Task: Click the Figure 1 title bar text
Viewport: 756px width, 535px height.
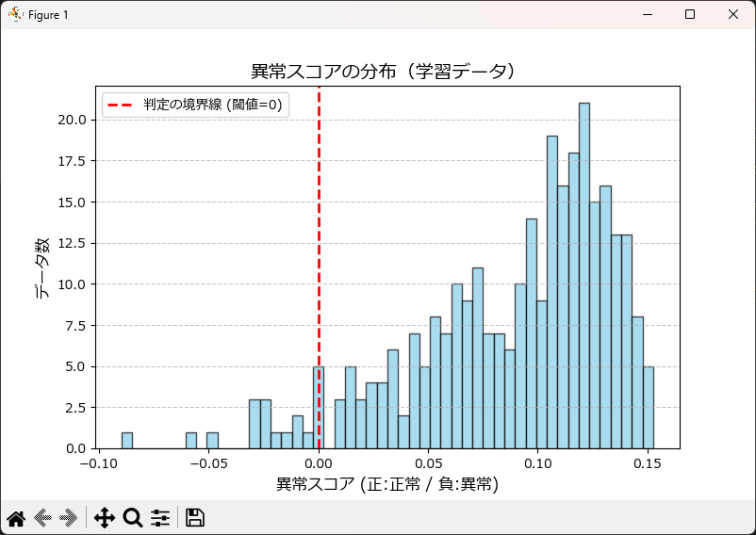Action: click(x=48, y=15)
